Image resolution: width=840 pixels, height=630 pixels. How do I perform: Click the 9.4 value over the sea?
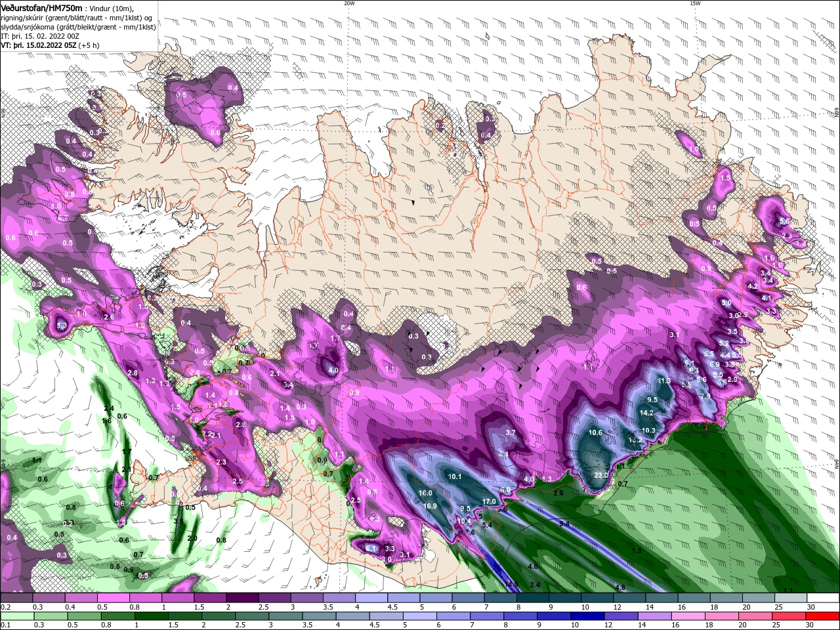point(564,524)
